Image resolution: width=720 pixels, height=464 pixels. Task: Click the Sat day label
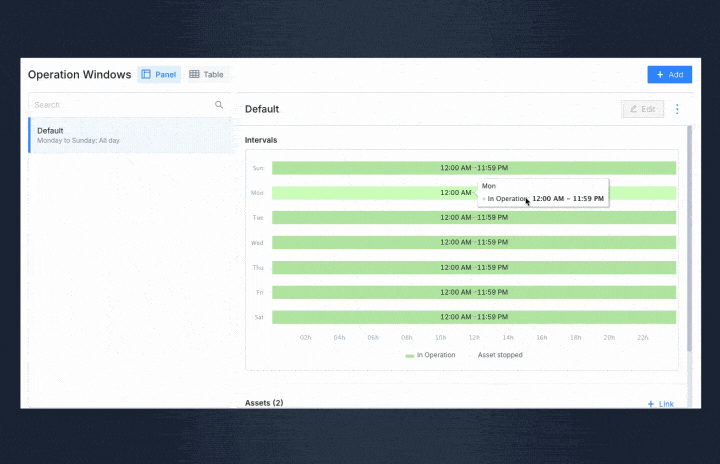[x=259, y=317]
